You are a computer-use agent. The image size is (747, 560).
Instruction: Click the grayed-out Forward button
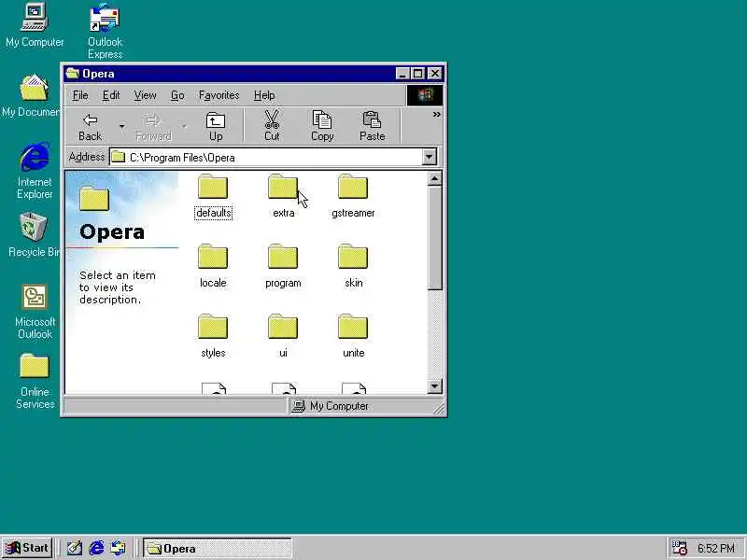[153, 126]
